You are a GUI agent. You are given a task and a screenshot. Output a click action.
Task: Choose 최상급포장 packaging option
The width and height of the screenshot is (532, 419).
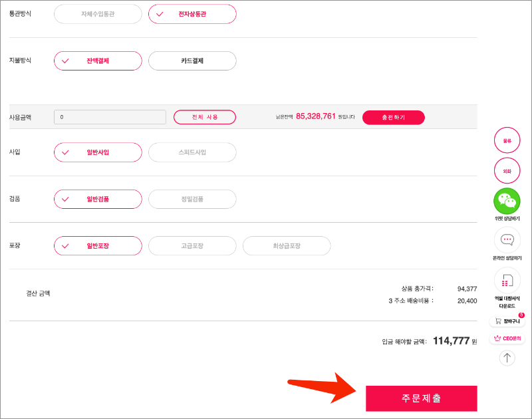click(x=287, y=245)
